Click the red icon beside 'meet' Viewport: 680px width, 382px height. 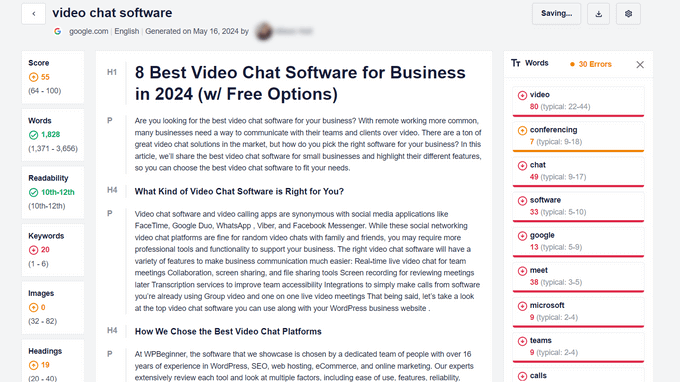click(x=522, y=271)
